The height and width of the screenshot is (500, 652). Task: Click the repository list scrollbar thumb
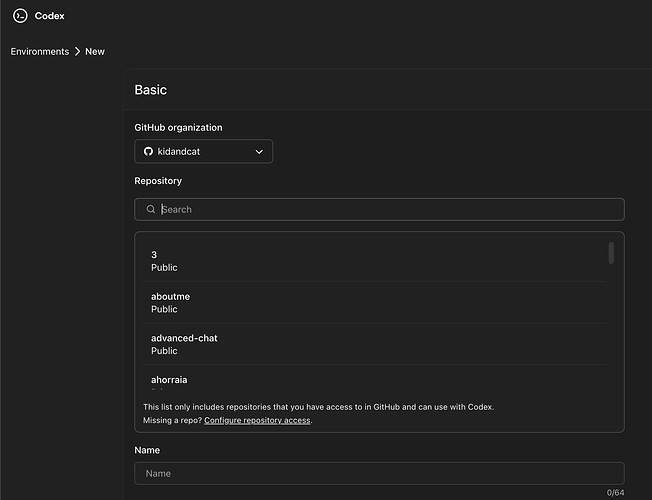point(611,253)
